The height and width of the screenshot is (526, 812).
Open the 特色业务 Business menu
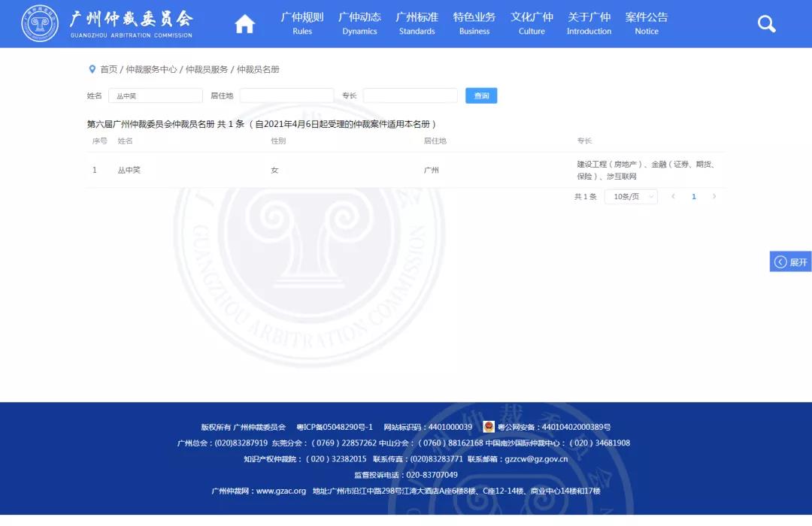[474, 23]
